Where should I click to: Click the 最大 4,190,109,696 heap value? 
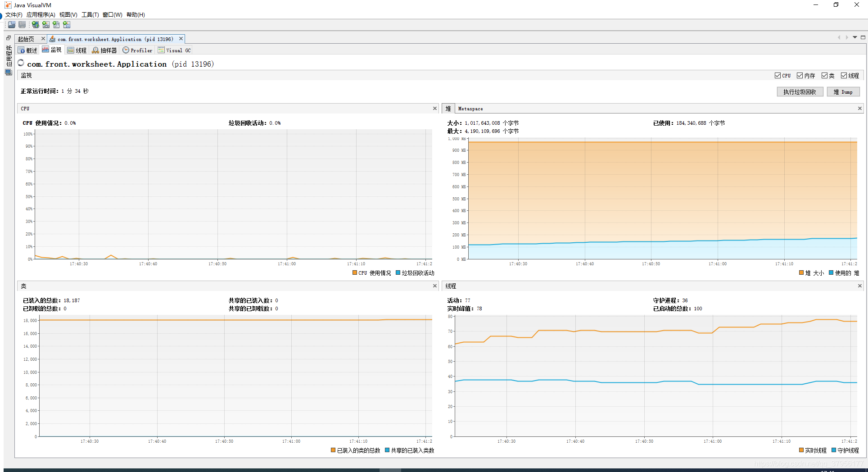492,131
